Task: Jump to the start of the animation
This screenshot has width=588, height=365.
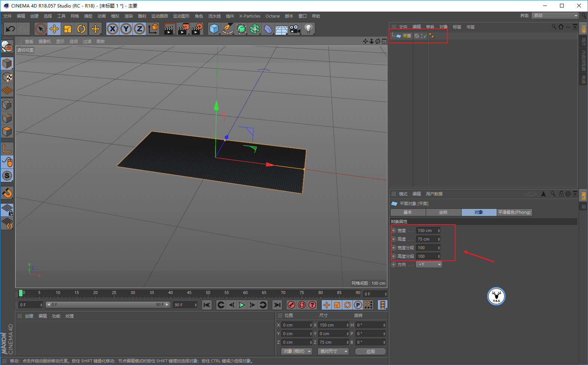Action: (207, 305)
